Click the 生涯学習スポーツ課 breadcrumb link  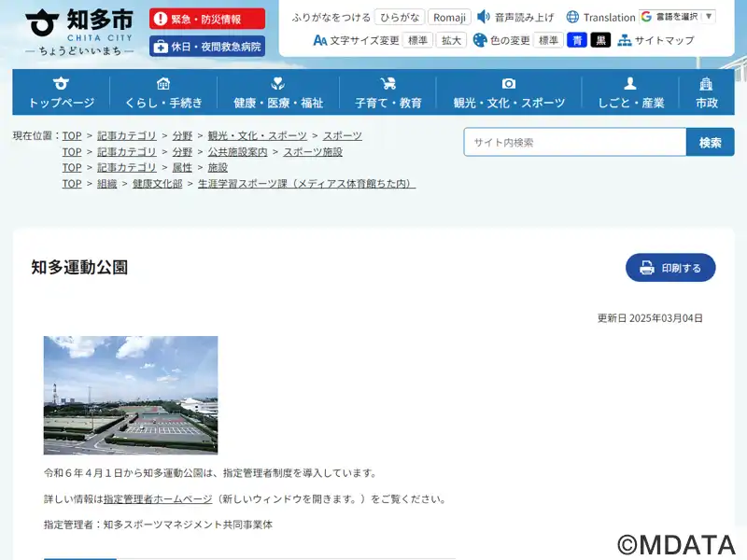coord(307,183)
